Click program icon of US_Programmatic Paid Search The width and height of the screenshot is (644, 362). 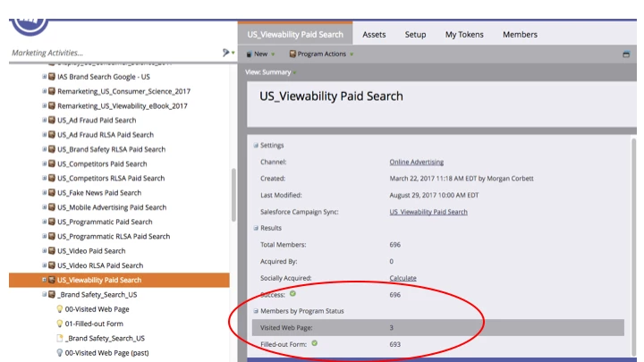[52, 222]
